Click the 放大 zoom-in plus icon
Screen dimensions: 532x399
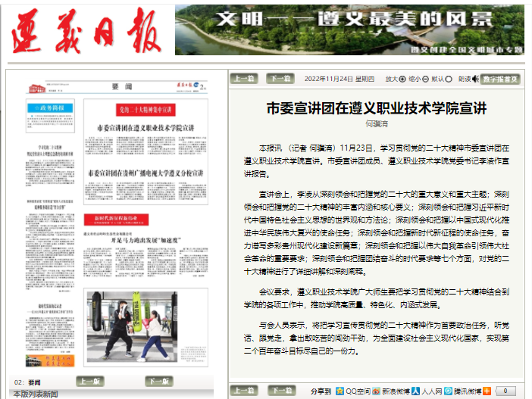[x=402, y=79]
